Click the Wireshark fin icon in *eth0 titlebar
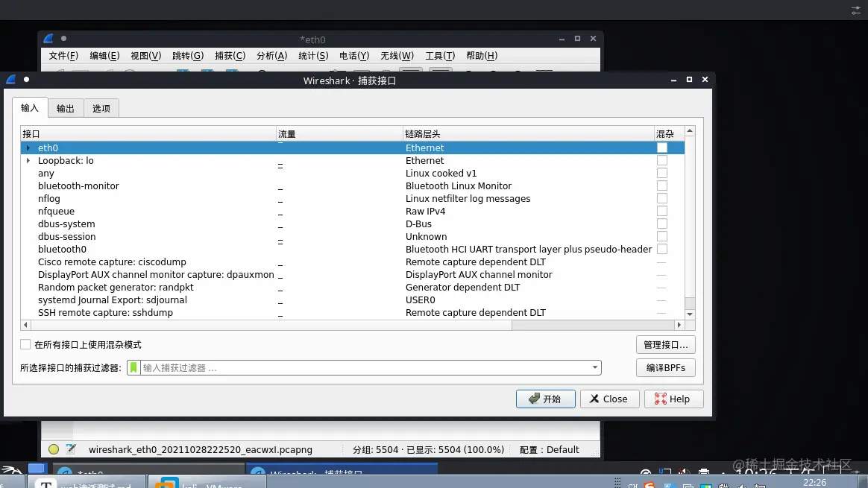 [48, 39]
